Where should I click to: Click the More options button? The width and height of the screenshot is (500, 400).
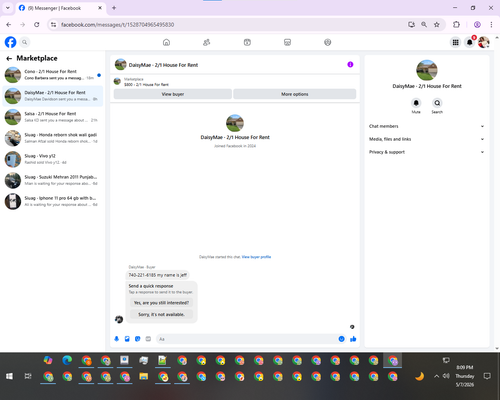pos(295,94)
